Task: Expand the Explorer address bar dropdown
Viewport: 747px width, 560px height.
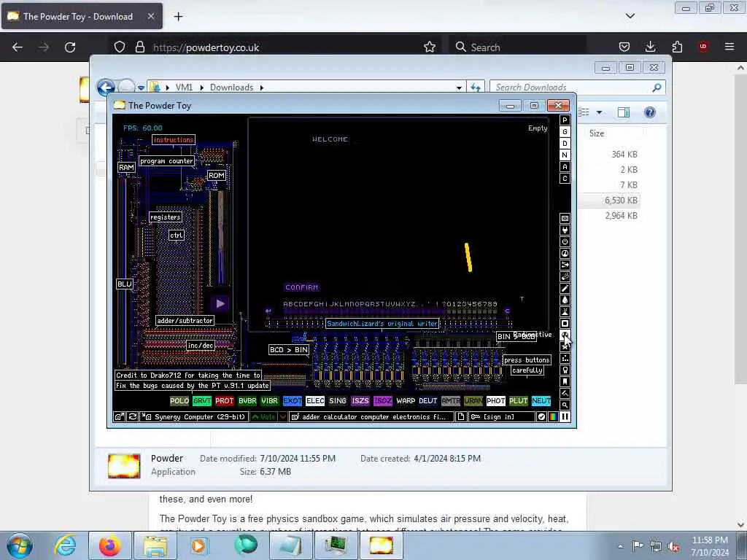Action: (459, 87)
